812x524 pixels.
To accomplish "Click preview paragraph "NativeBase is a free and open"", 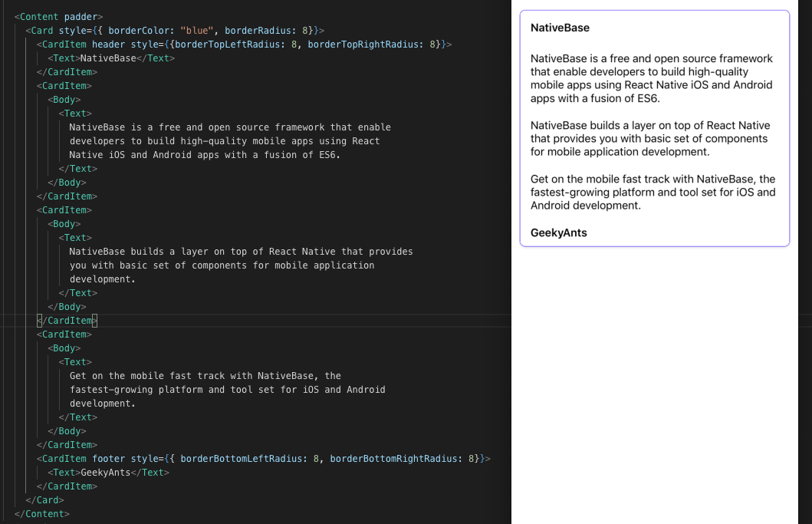I will (x=652, y=78).
